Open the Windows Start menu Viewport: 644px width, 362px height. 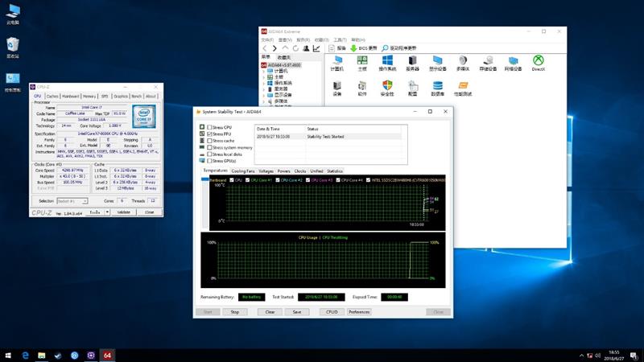[8, 355]
